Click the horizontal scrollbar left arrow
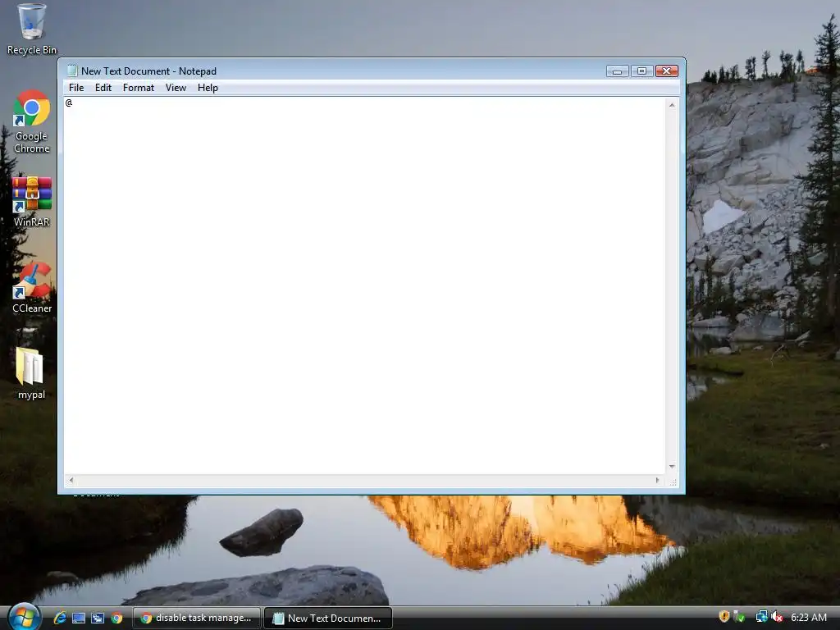 71,481
